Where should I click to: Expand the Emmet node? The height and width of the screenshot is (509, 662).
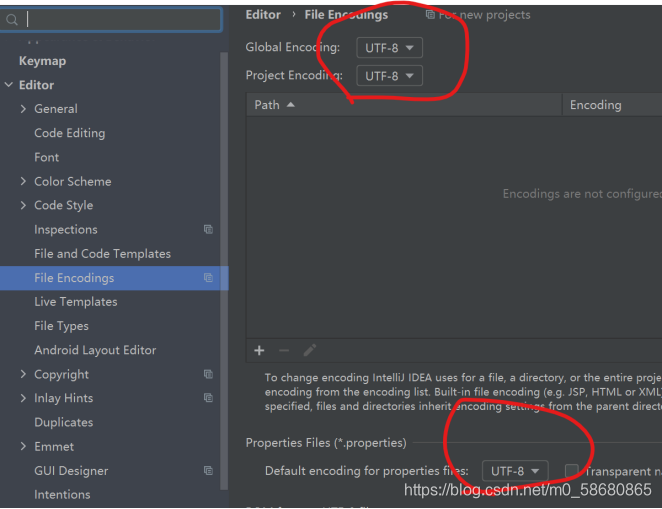(23, 447)
